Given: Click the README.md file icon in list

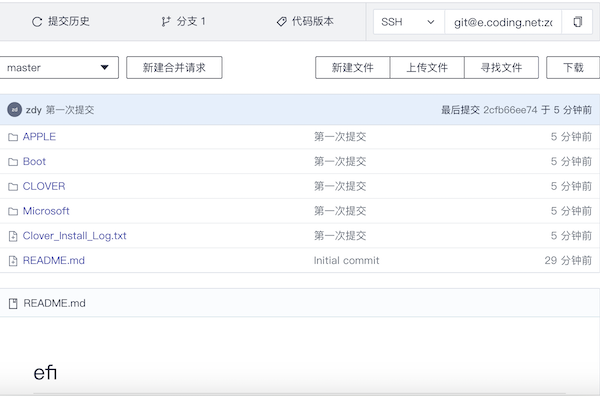Looking at the screenshot, I should 13,261.
